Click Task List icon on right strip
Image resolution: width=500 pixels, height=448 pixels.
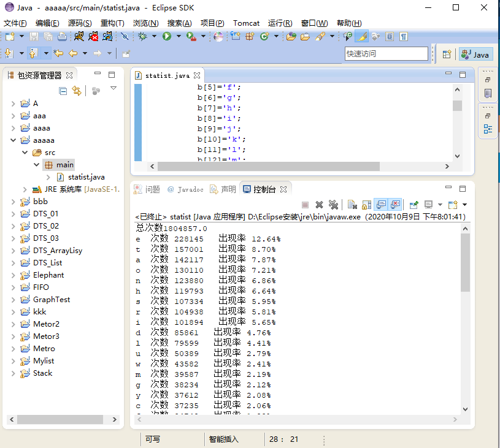tap(488, 93)
